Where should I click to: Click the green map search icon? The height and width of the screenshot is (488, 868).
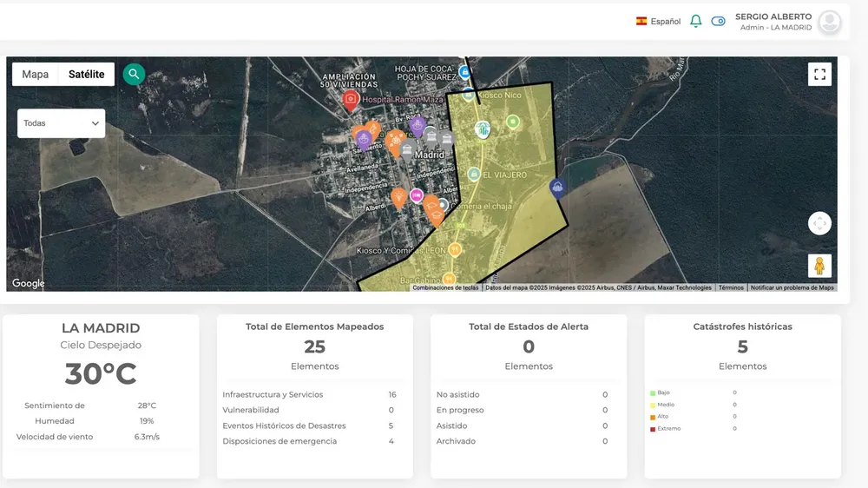[x=134, y=75]
